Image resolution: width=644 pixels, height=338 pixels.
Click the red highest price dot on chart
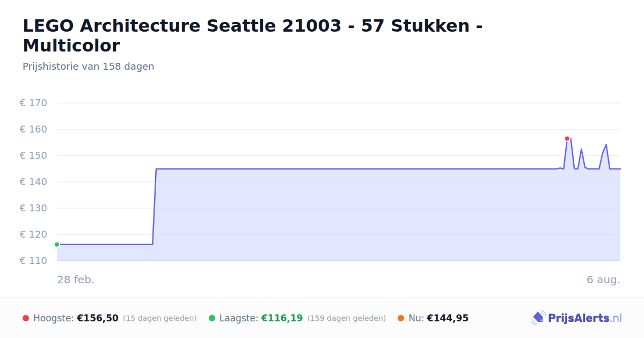[x=567, y=138]
